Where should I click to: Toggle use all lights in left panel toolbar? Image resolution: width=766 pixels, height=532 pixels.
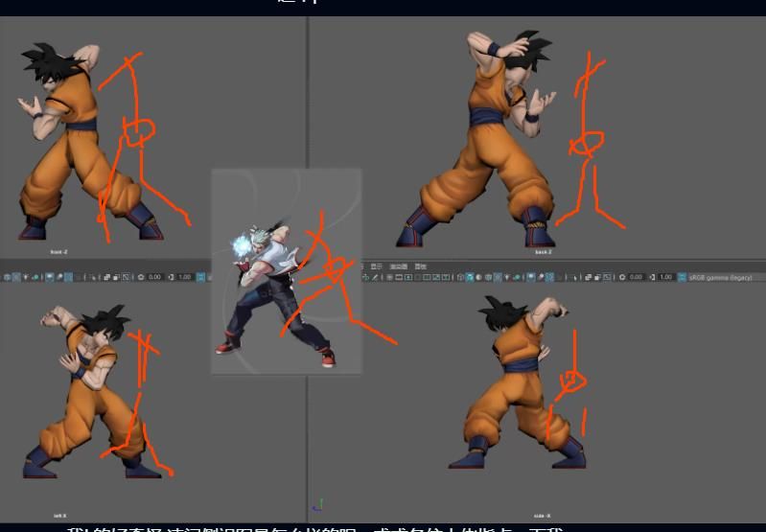[25, 277]
